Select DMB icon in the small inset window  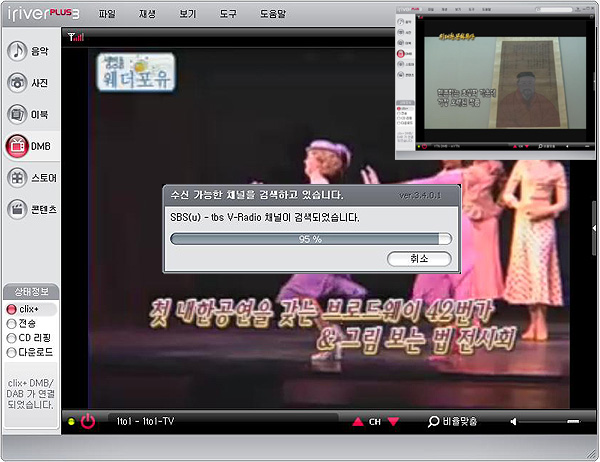point(401,54)
